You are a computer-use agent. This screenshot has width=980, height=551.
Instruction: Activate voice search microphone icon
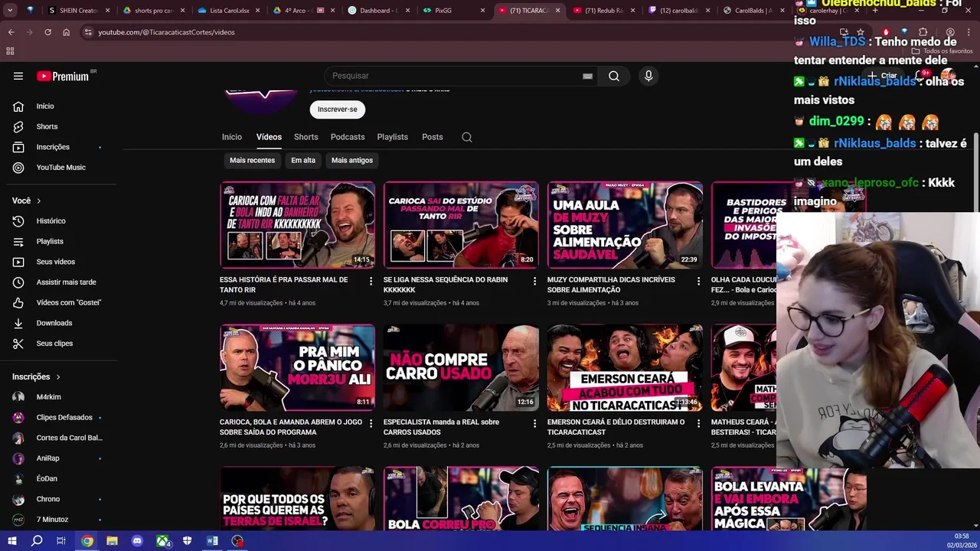648,76
